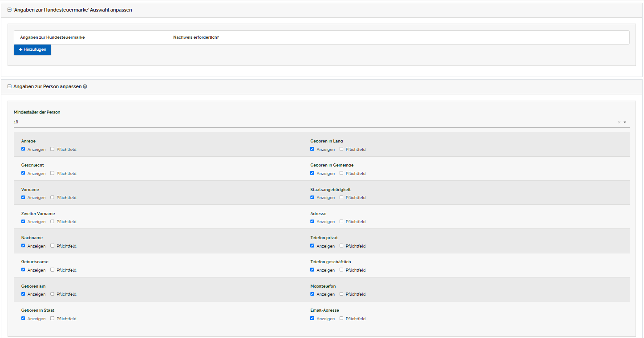Toggle Anzeigen for Geschlecht
The height and width of the screenshot is (338, 644).
23,173
